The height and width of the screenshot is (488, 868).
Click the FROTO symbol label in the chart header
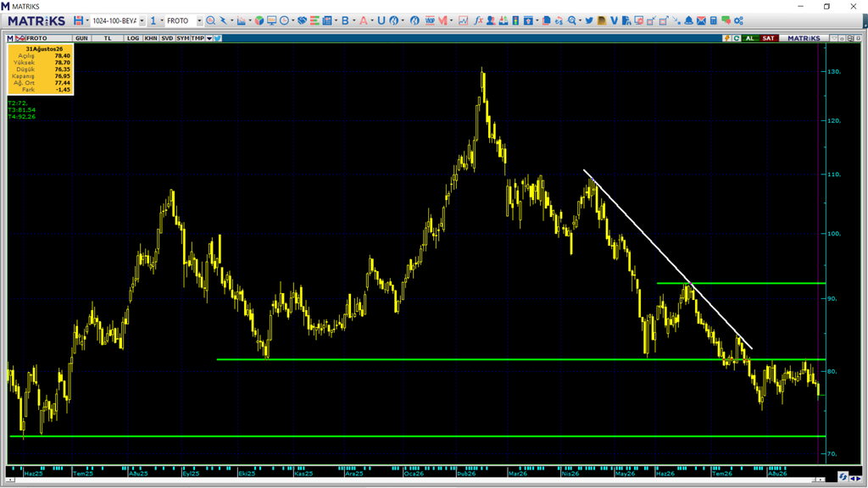[36, 38]
